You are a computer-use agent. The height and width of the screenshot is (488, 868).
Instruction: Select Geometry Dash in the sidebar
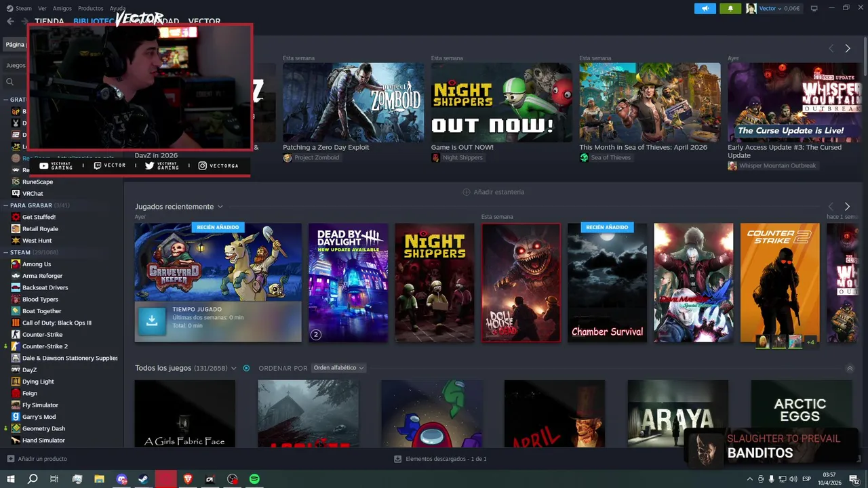(43, 428)
